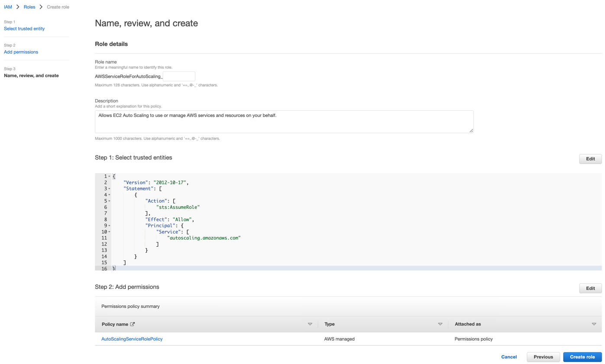Collapse the Statement fold at line 3
Image resolution: width=605 pixels, height=364 pixels.
point(109,189)
